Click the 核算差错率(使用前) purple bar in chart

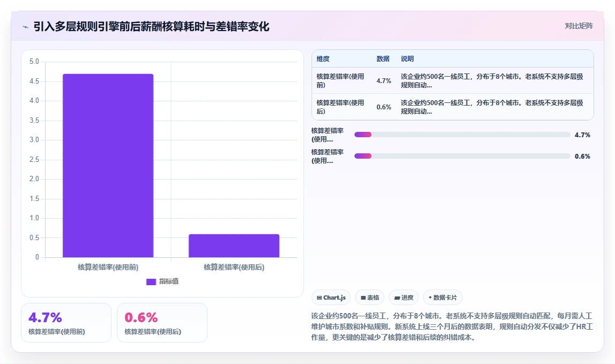(108, 166)
